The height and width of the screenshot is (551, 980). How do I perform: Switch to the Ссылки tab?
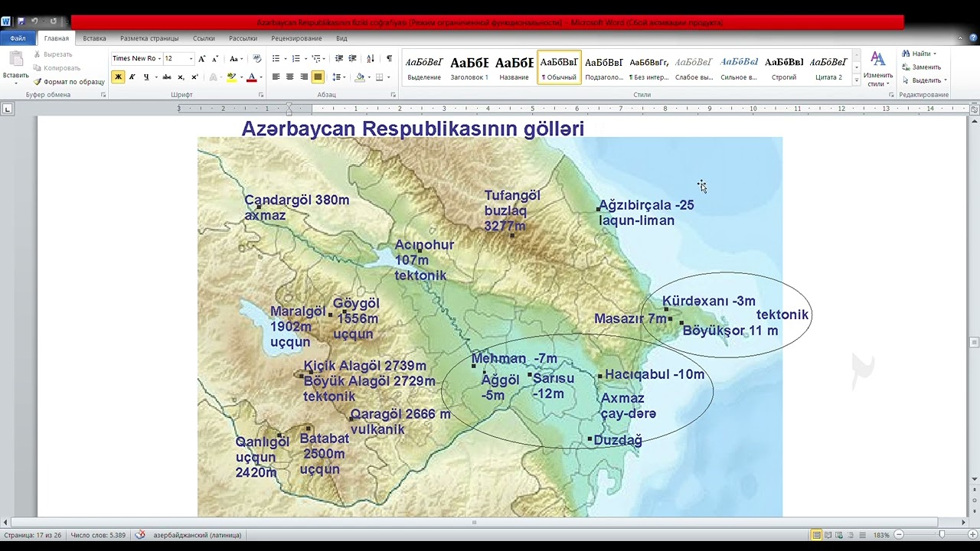coord(204,38)
